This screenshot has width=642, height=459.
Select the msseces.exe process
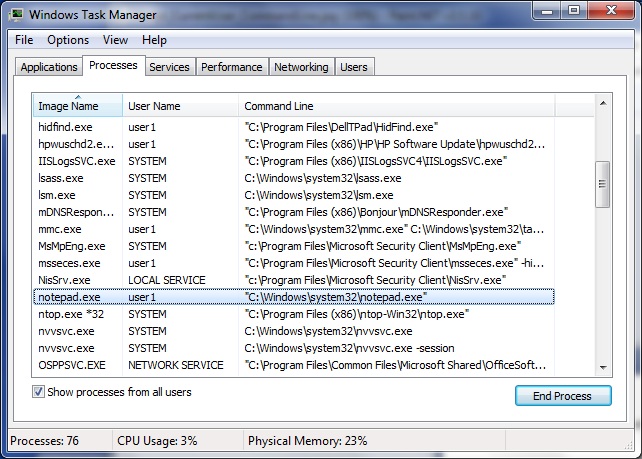pos(294,263)
